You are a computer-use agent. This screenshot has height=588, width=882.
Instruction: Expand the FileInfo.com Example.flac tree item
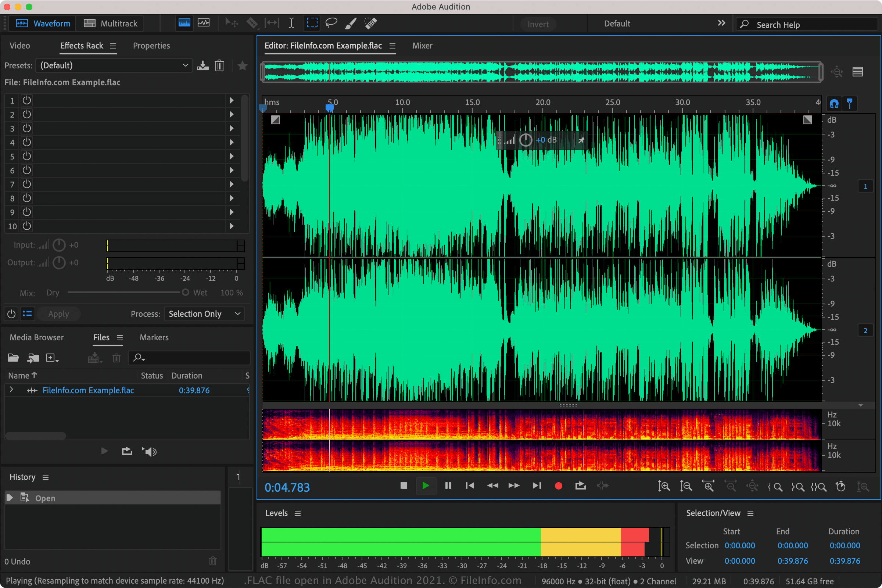tap(12, 390)
